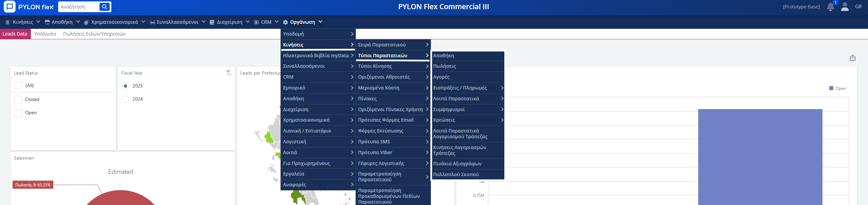Focus the Αναζήτηση search field
The height and width of the screenshot is (205, 868).
(78, 7)
